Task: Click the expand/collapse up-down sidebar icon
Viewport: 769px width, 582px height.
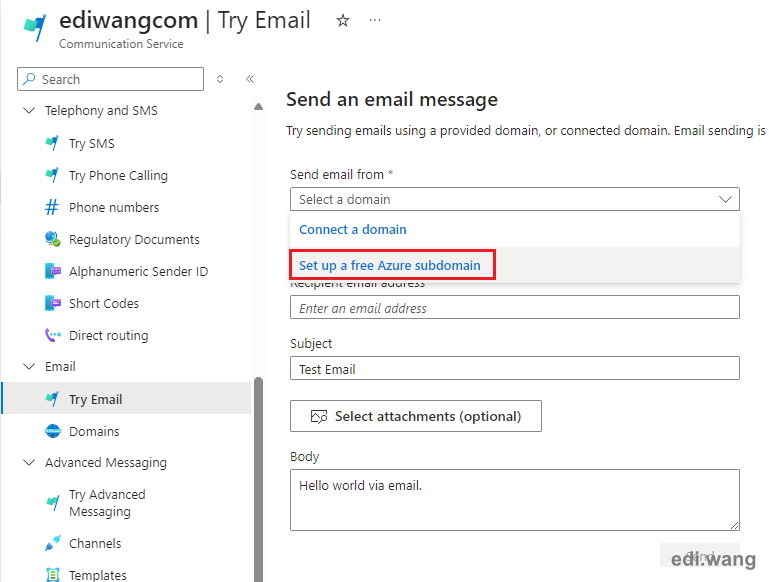Action: [220, 79]
